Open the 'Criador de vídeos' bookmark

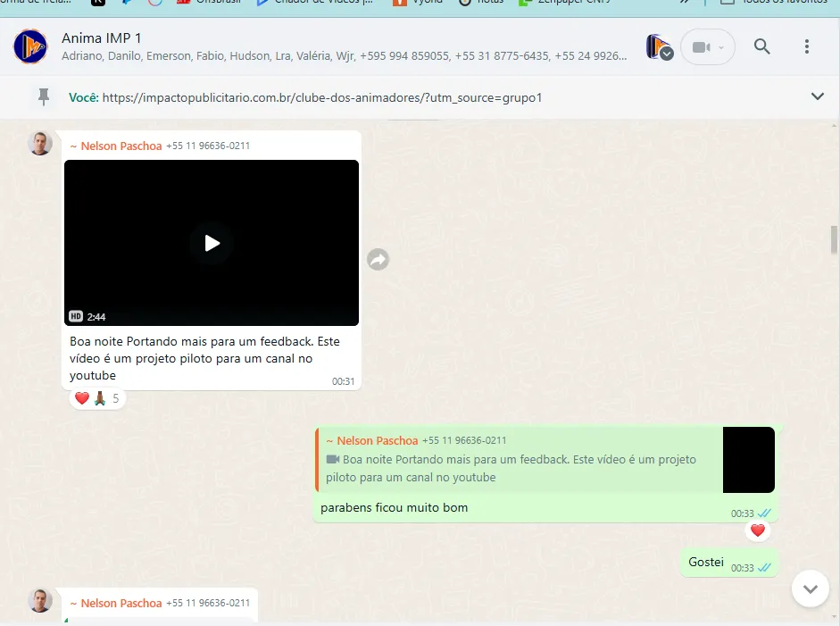click(x=316, y=2)
